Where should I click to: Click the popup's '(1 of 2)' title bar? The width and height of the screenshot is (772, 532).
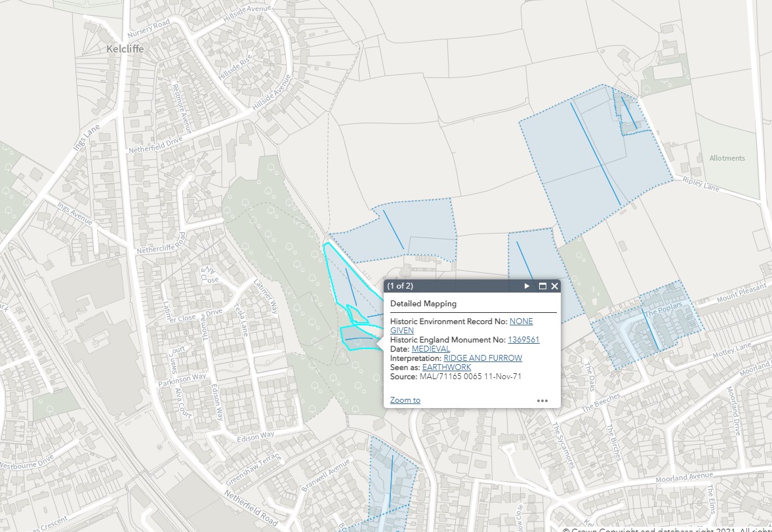tap(446, 286)
